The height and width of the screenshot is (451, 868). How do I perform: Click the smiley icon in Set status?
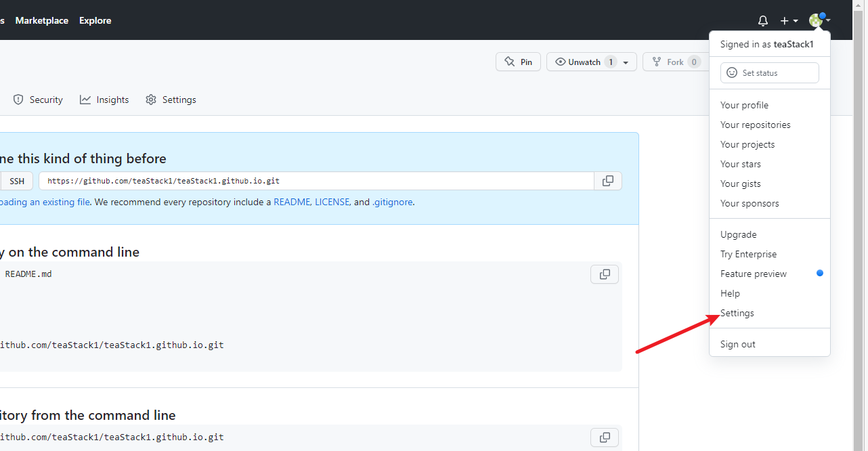tap(732, 72)
